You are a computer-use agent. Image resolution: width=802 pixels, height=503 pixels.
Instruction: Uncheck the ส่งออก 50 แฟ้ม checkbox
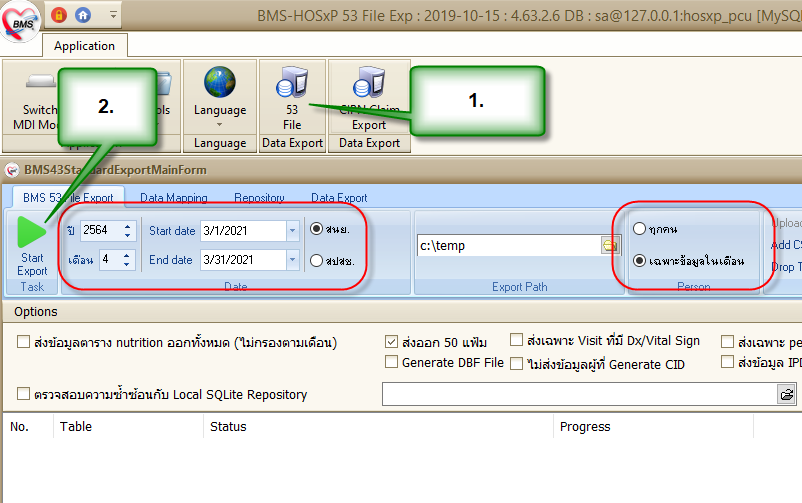tap(391, 341)
